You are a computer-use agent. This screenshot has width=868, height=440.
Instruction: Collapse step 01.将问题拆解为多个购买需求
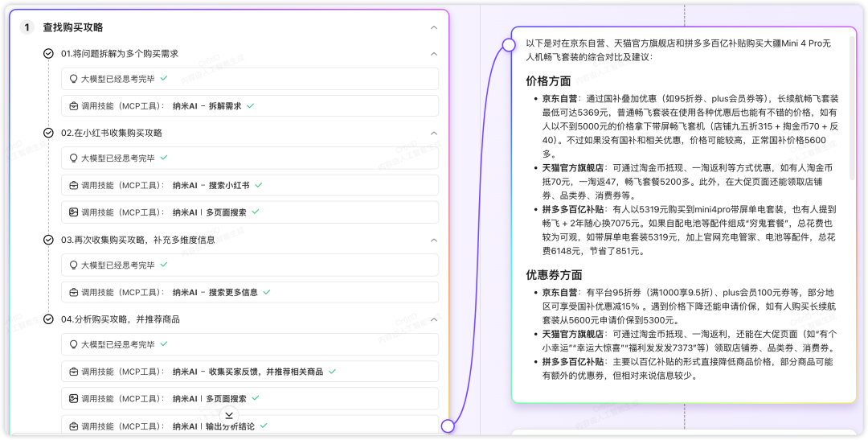[x=434, y=54]
